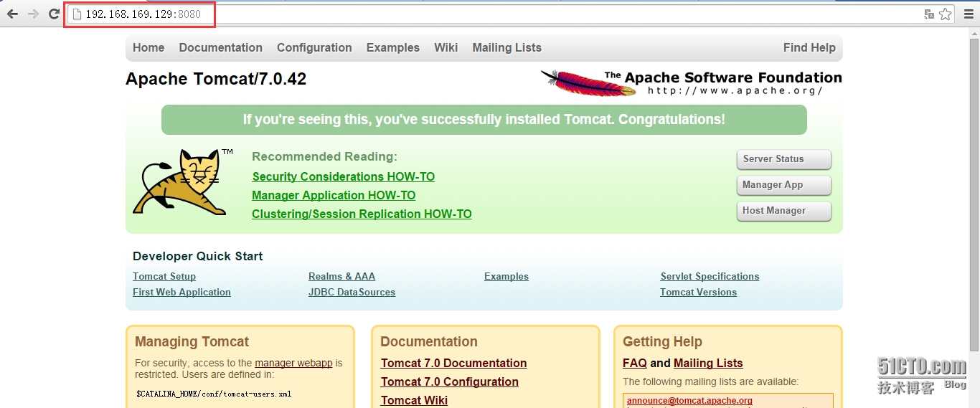Open Find Help in the navigation bar
Screen dimensions: 980x408
pos(809,47)
